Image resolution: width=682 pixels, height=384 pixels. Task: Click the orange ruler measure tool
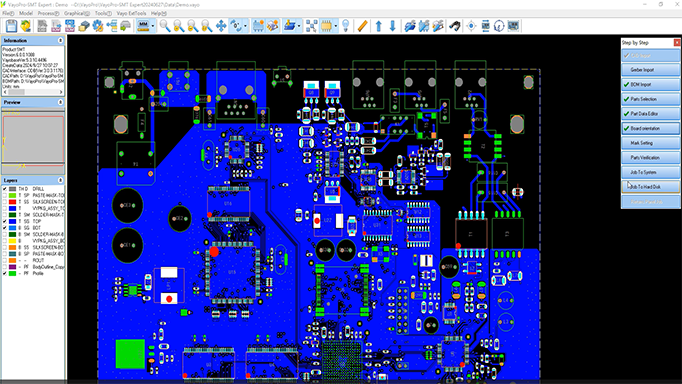click(362, 26)
